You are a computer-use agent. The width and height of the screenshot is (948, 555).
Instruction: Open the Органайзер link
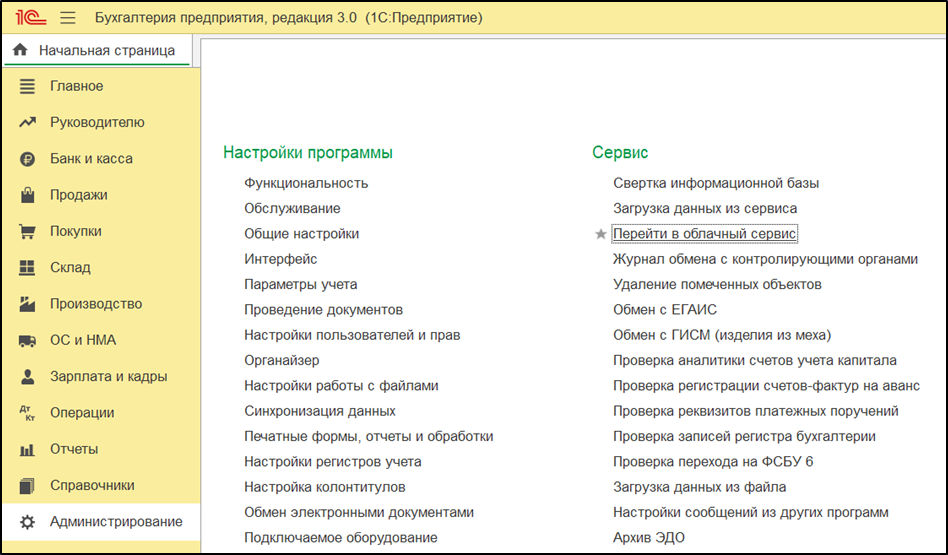coord(282,361)
